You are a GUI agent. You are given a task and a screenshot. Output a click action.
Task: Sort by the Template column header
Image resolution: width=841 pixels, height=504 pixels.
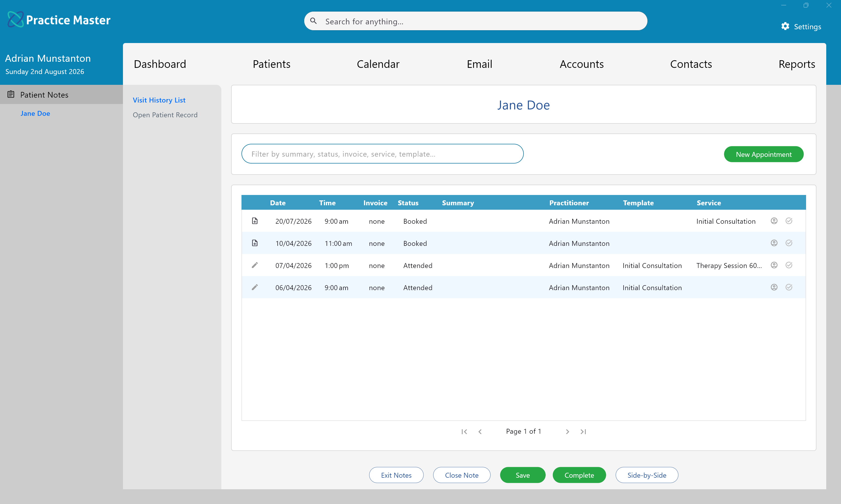point(638,203)
